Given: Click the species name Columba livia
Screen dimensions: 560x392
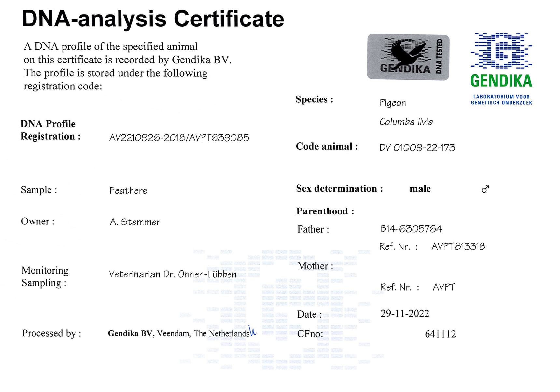Looking at the screenshot, I should pyautogui.click(x=406, y=122).
